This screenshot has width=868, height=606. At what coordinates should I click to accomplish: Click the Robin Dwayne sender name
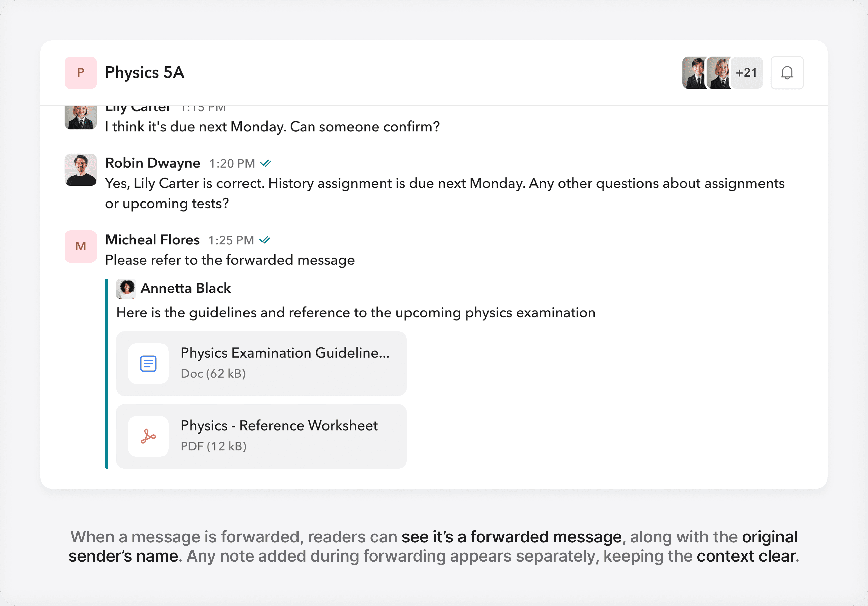[x=152, y=163]
